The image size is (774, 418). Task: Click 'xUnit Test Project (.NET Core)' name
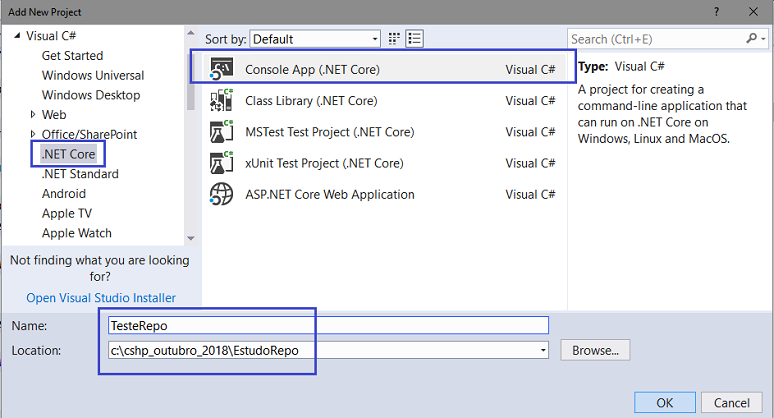point(324,163)
